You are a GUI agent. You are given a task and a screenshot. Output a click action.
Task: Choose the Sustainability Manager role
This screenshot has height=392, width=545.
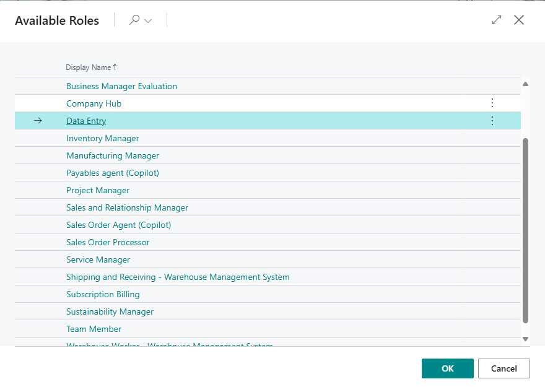point(110,311)
